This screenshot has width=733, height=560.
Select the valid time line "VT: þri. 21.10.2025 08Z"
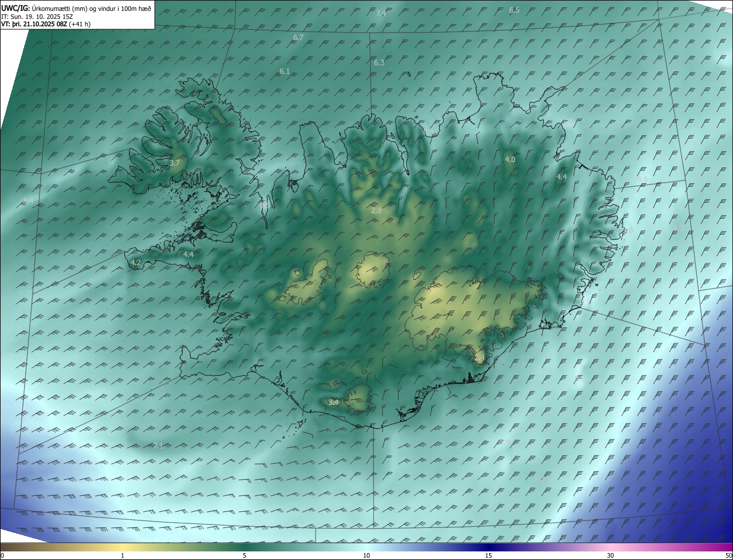(34, 24)
